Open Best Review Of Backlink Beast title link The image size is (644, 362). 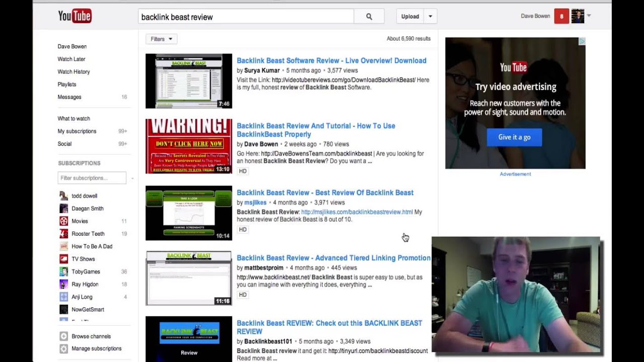[325, 193]
